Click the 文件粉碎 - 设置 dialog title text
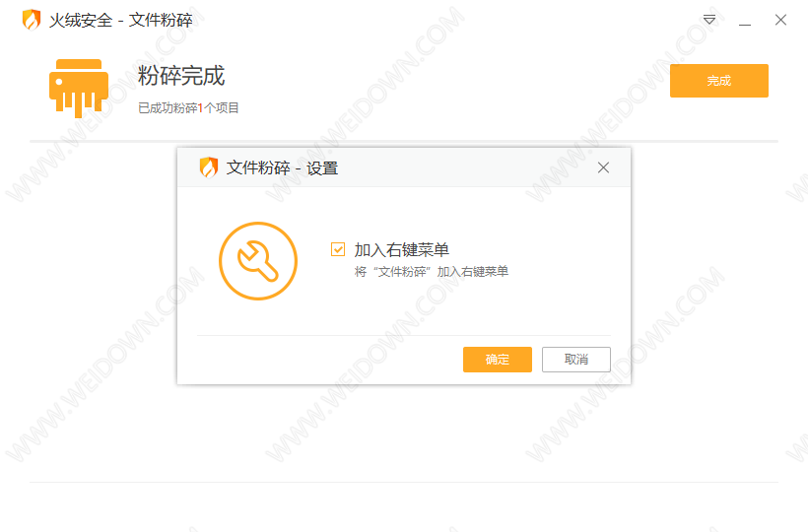This screenshot has height=532, width=808. (282, 167)
